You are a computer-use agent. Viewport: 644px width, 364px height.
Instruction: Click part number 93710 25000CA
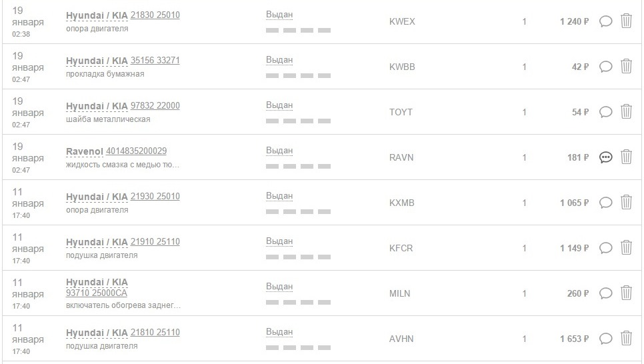(x=97, y=293)
